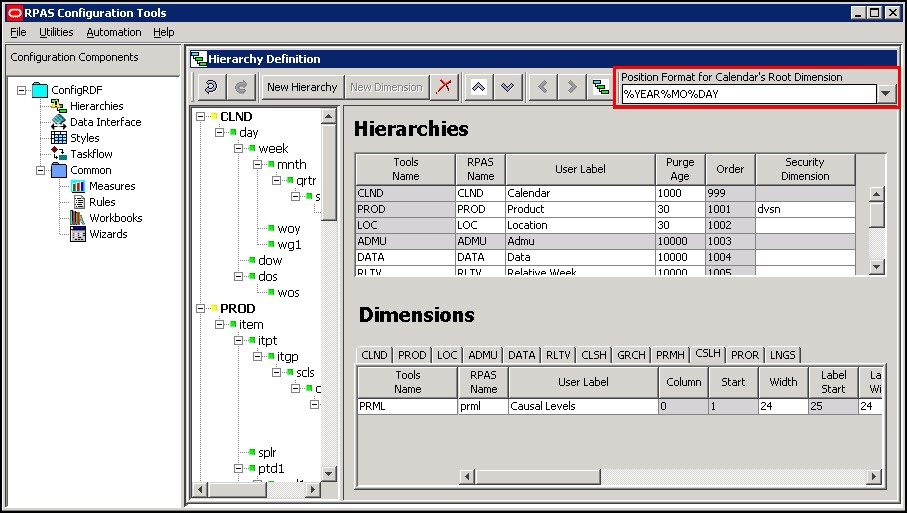Click the hierarchy tree view toolbar icon

point(601,87)
